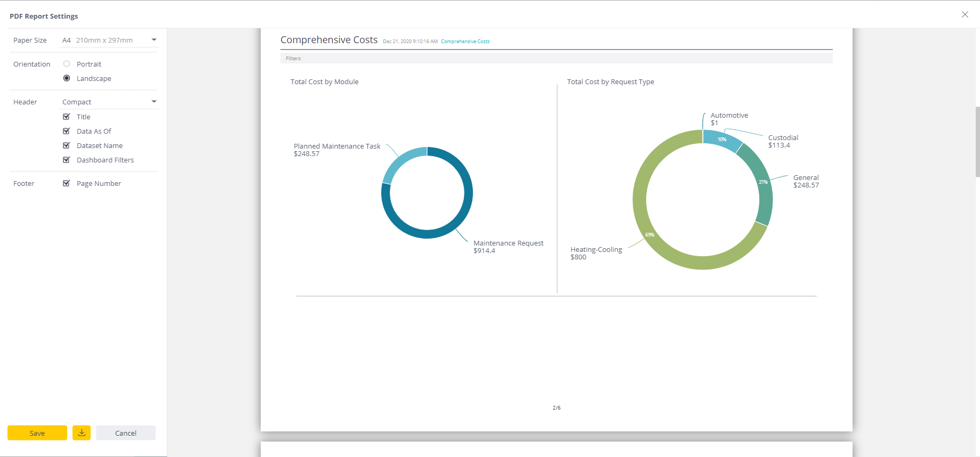The height and width of the screenshot is (457, 980).
Task: Click the 'Maintenance Request' label text
Action: click(x=508, y=243)
